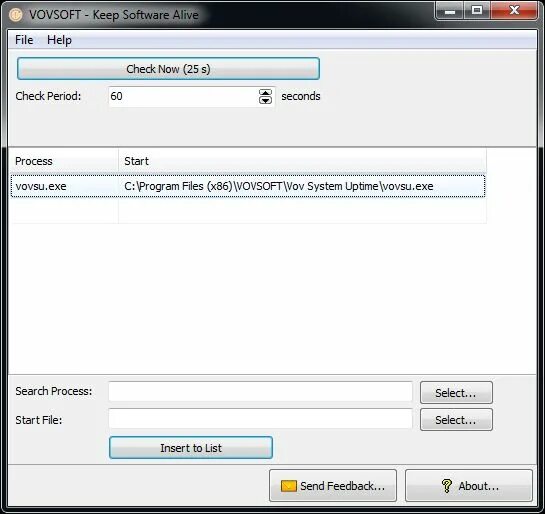Open the About... dialog button
Image resolution: width=545 pixels, height=514 pixels.
click(x=469, y=486)
